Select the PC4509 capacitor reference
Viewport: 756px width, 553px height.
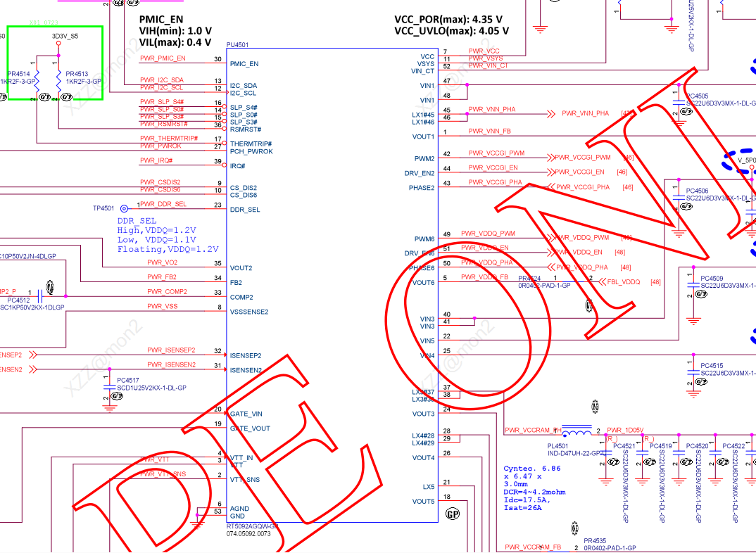click(x=712, y=279)
